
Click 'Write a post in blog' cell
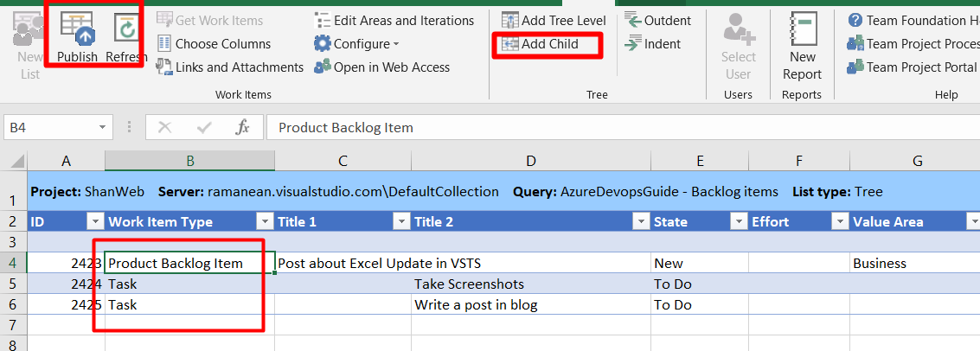(530, 305)
